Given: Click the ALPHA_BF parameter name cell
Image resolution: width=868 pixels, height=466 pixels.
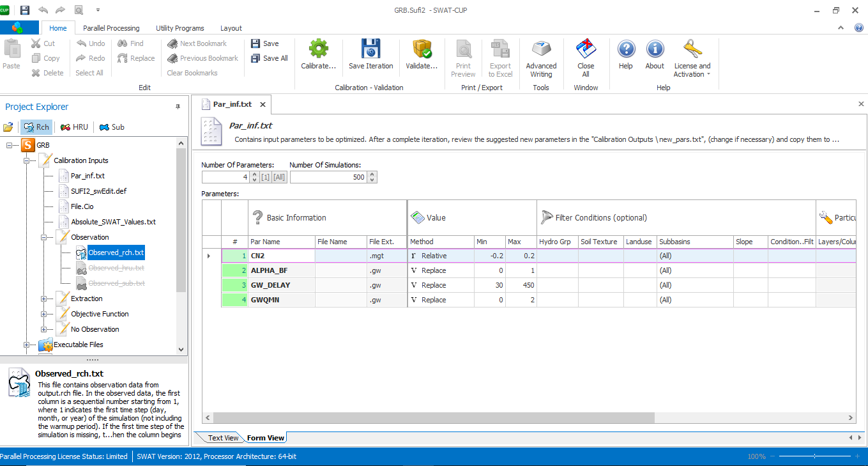Looking at the screenshot, I should 281,270.
